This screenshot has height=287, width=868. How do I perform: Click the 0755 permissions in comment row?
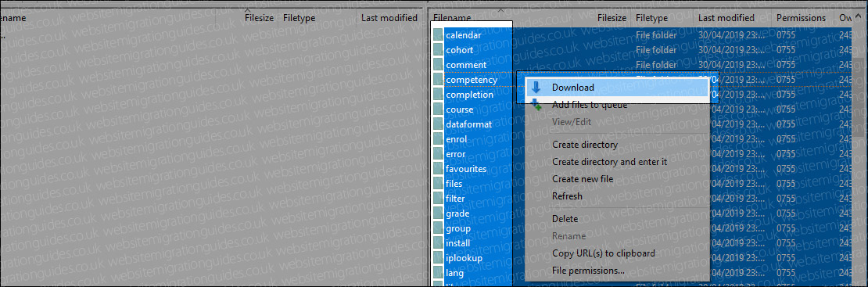tap(786, 65)
